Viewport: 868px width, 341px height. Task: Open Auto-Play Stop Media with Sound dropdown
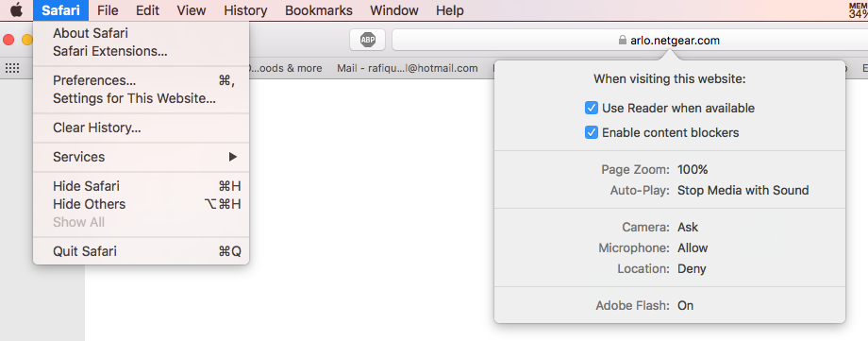743,191
